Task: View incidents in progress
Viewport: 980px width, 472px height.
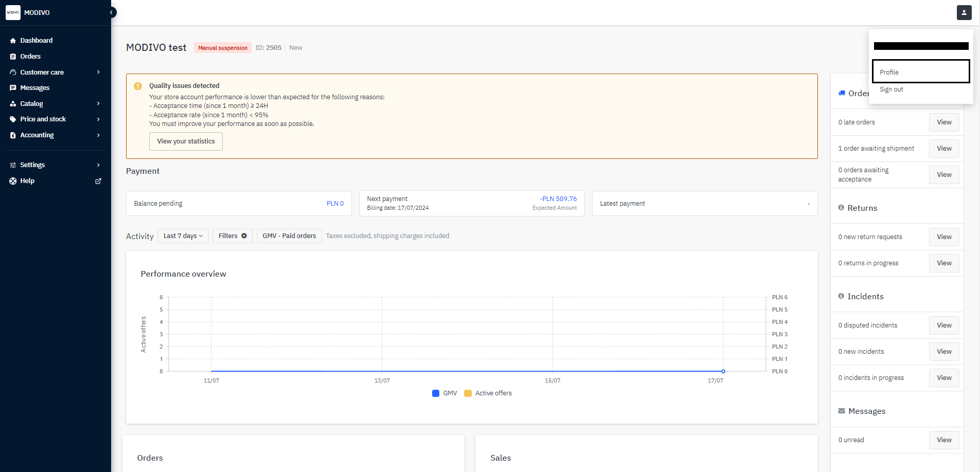Action: pos(944,378)
